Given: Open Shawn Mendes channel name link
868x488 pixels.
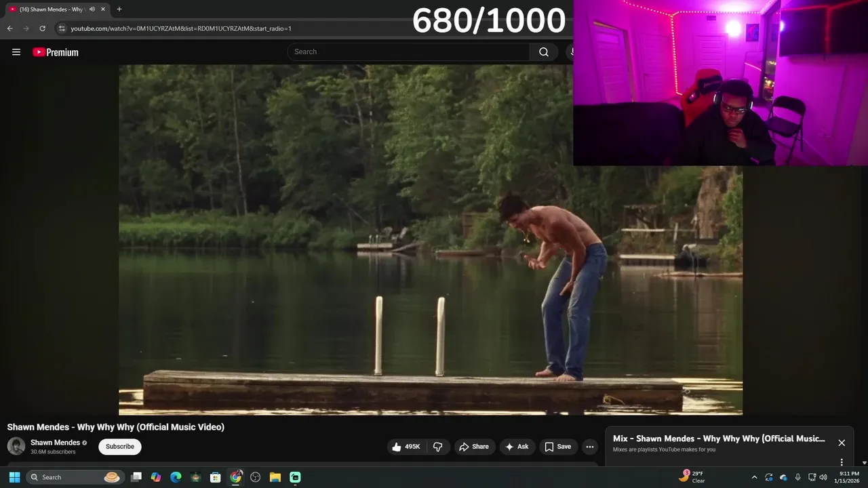Looking at the screenshot, I should [55, 443].
